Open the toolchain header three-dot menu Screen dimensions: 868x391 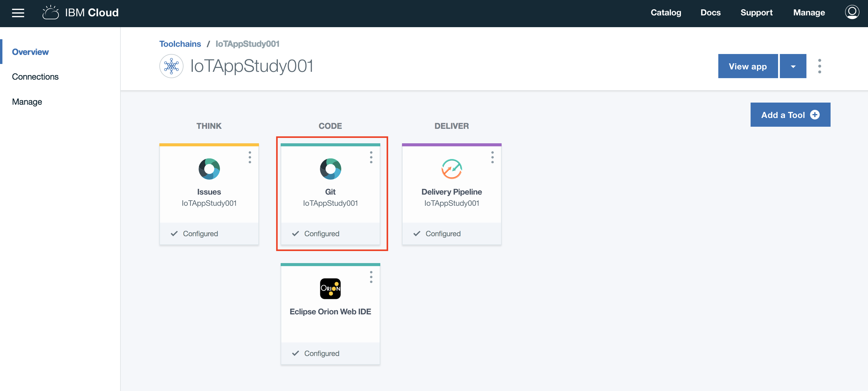tap(819, 66)
